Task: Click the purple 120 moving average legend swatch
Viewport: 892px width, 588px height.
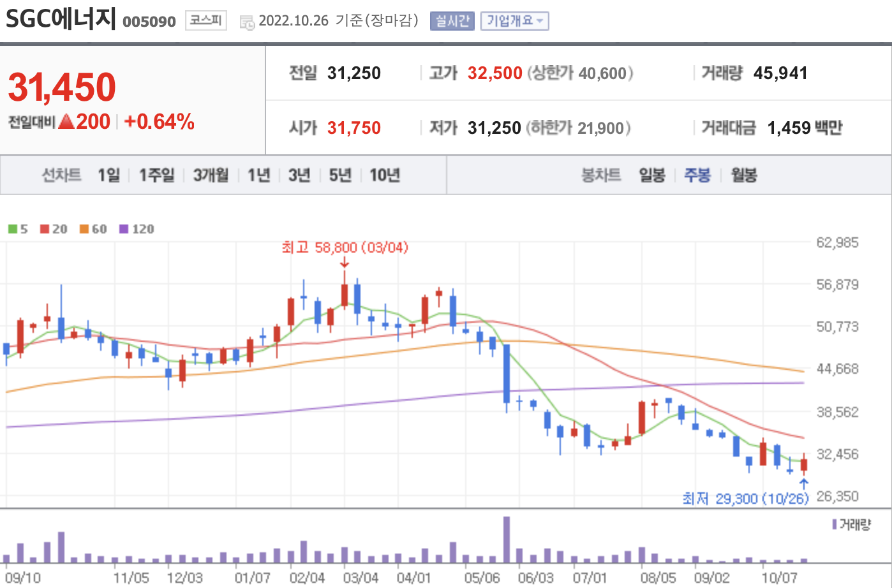Action: coord(124,229)
